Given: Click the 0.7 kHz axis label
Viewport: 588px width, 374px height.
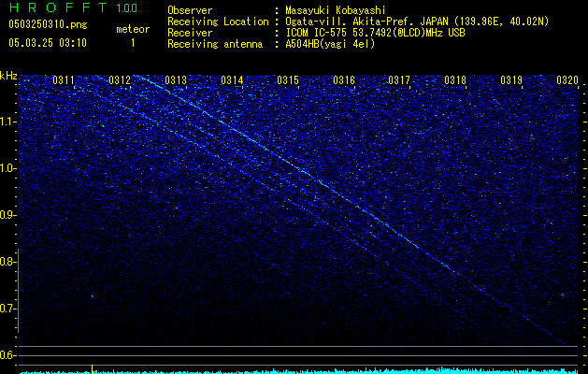Looking at the screenshot, I should [7, 309].
